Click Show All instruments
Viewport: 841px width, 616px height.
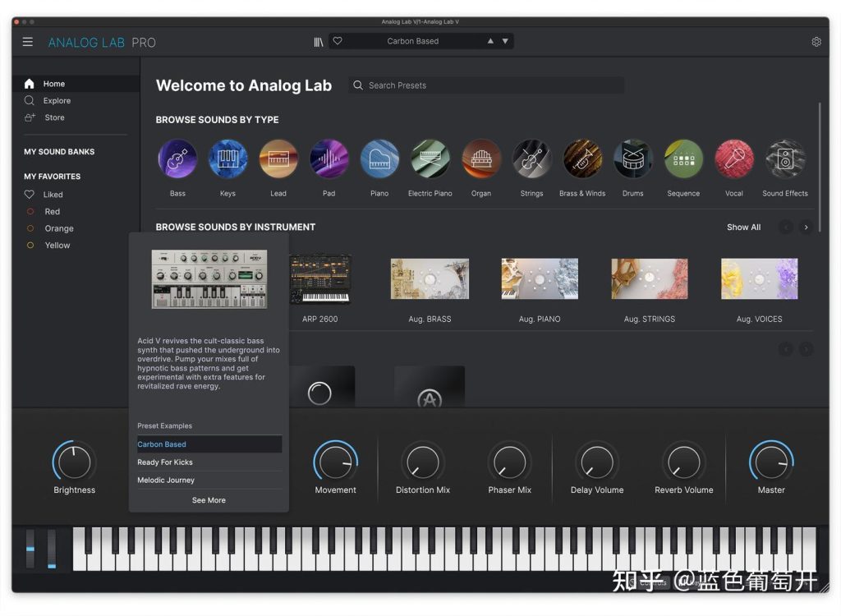[x=743, y=227]
